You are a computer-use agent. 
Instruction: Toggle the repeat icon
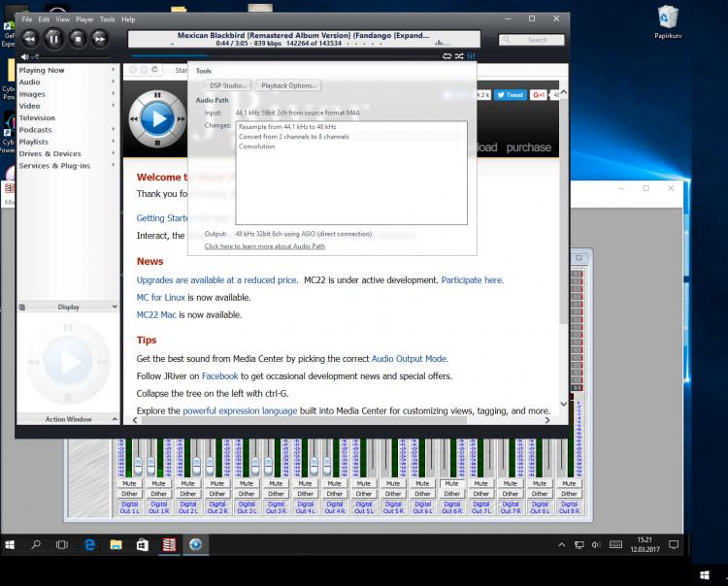tap(447, 56)
